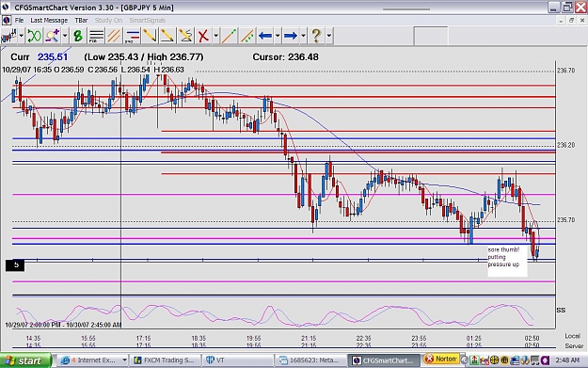Click the question mark help icon
The image size is (588, 368).
tap(316, 36)
